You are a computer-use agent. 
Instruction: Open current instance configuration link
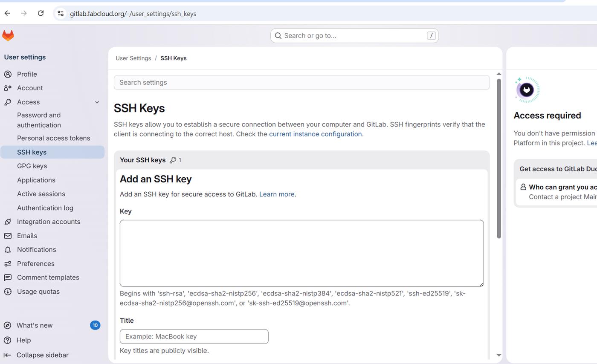tap(315, 134)
